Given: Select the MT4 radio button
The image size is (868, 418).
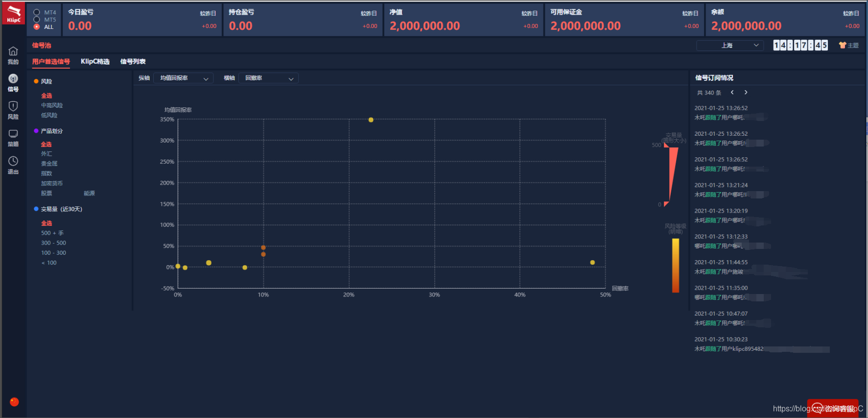Looking at the screenshot, I should tap(37, 12).
